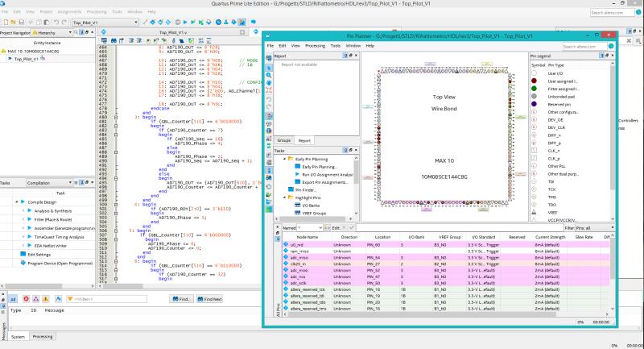Click the Start Compilation play icon in main toolbar
The width and height of the screenshot is (644, 349).
(x=185, y=23)
